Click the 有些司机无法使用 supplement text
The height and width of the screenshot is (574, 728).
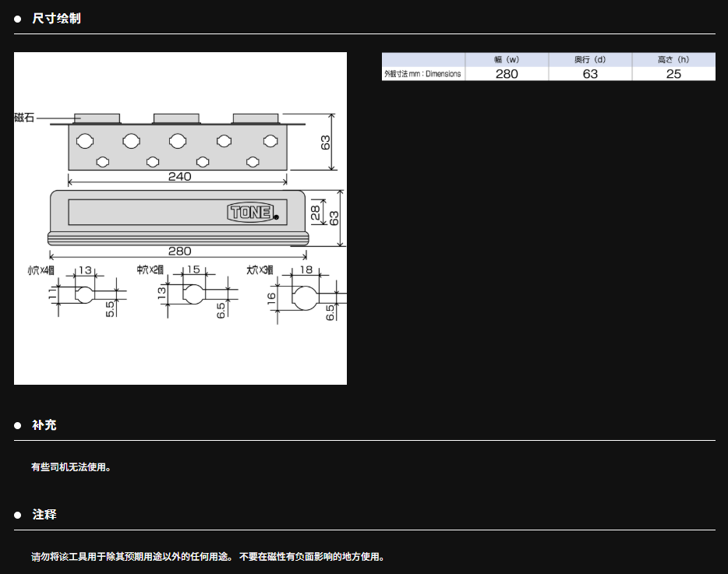[71, 467]
